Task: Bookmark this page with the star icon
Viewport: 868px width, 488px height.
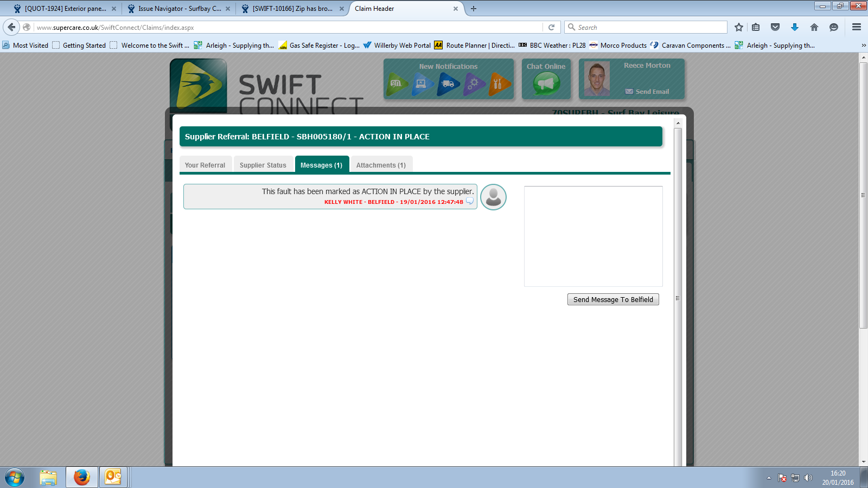Action: (x=738, y=27)
